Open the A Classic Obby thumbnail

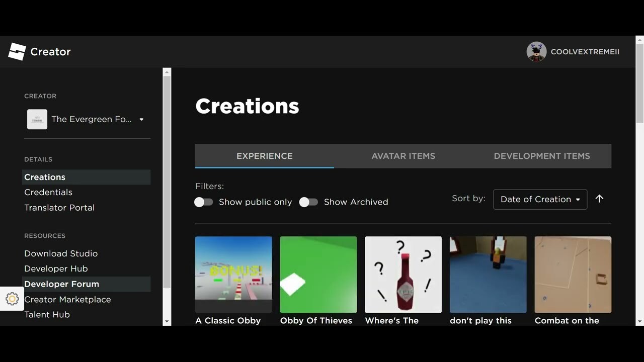tap(233, 275)
